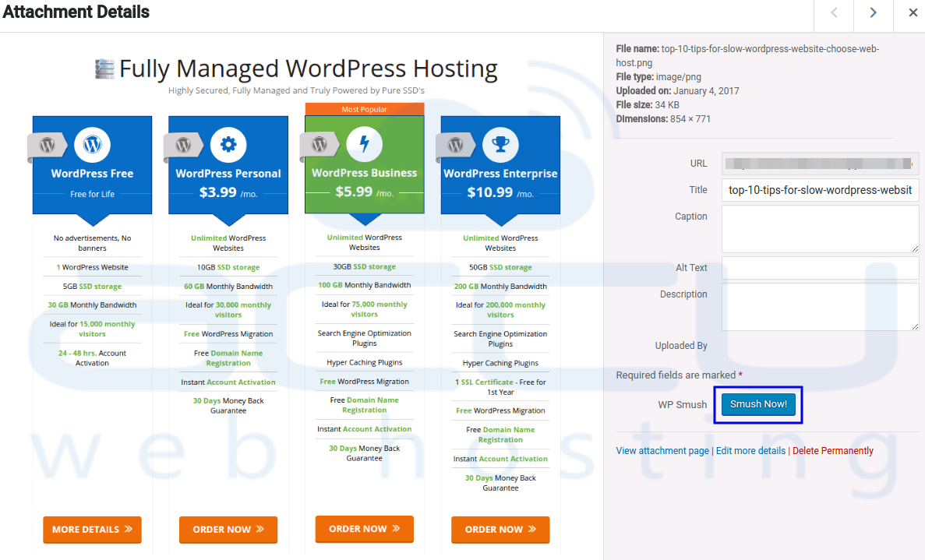Click the File name text in details
This screenshot has width=925, height=560.
coord(747,56)
